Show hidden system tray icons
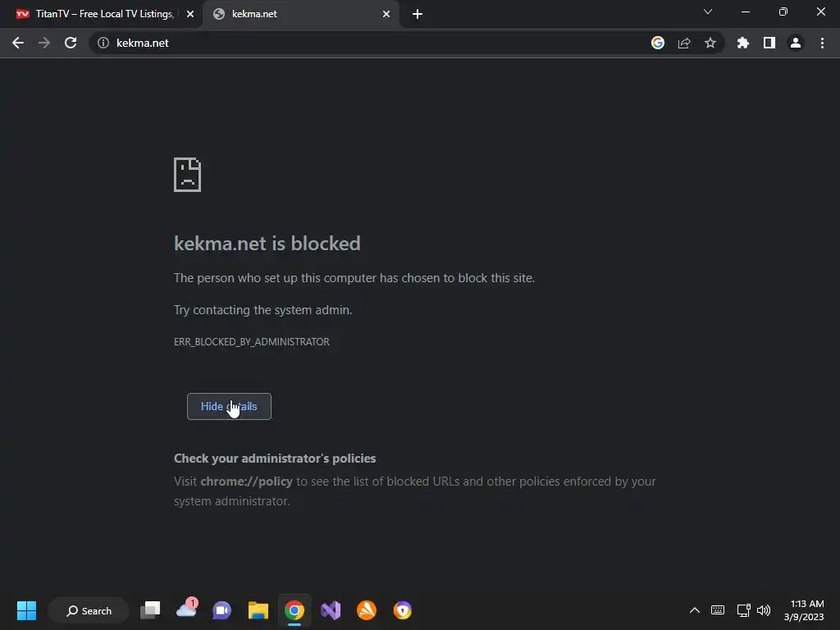Screen dimensions: 840x630 pos(694,610)
